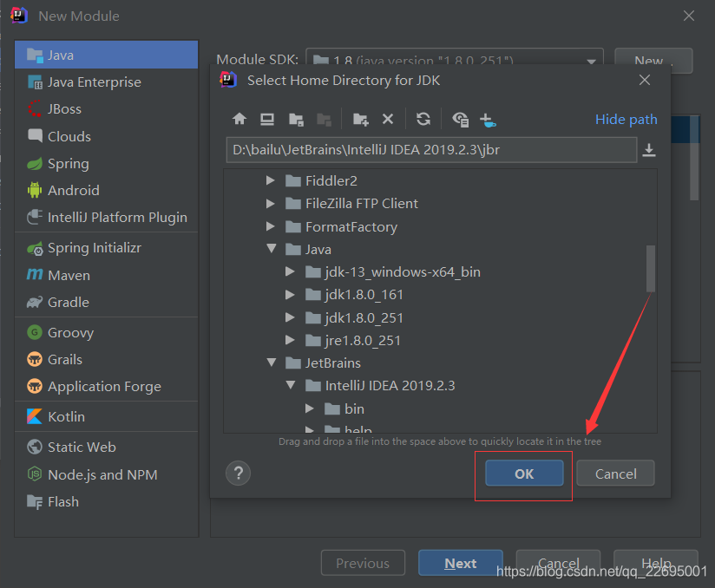Select Clouds module type
This screenshot has width=715, height=588.
coord(106,136)
